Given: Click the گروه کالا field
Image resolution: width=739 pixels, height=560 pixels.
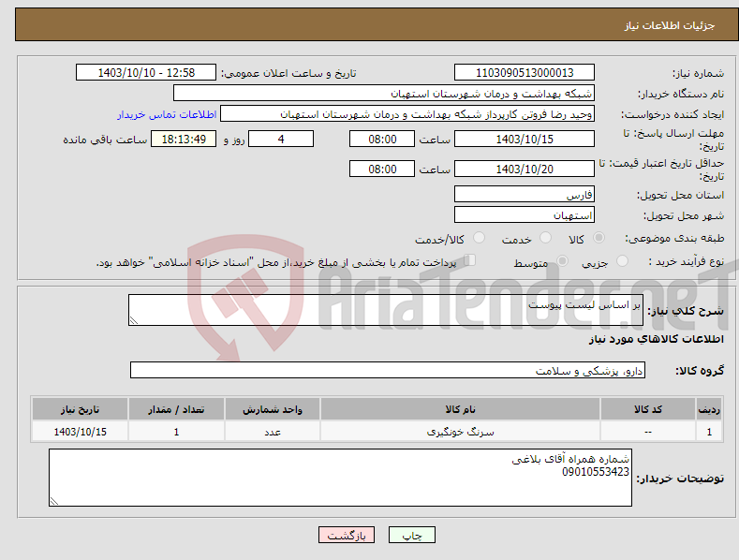Looking at the screenshot, I should coord(388,371).
